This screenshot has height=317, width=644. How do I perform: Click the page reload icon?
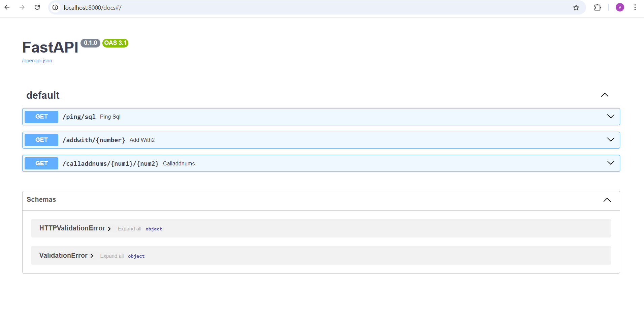coord(37,7)
